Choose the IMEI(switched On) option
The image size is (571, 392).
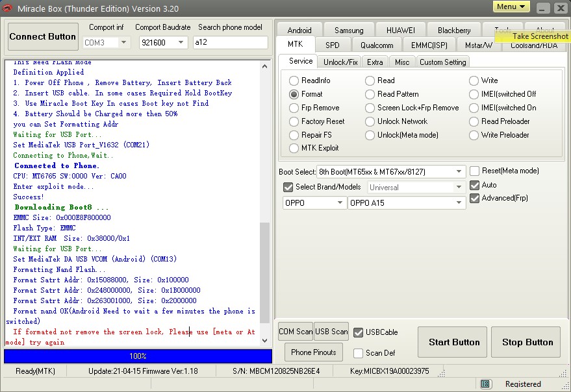point(503,108)
